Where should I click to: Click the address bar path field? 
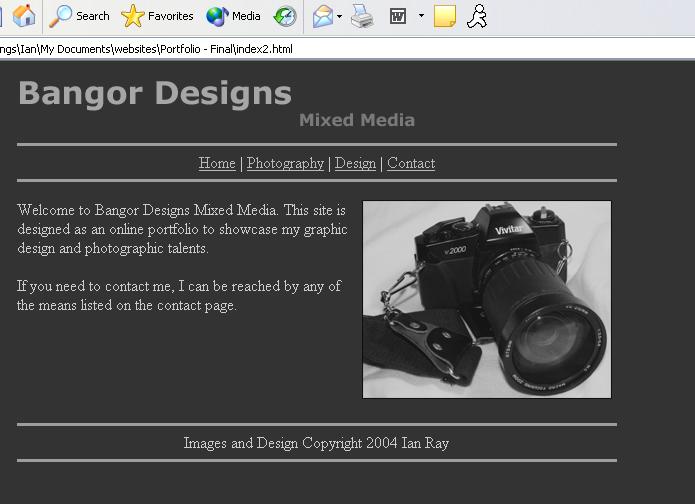348,49
